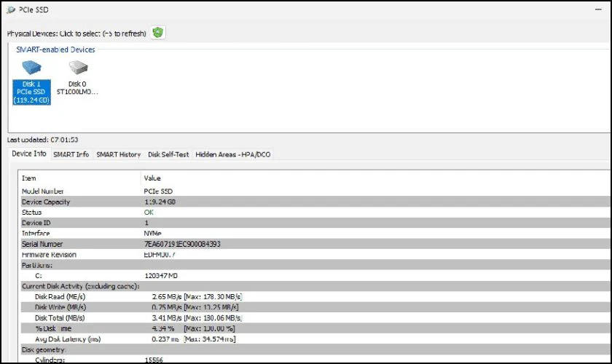Click the Value column header

pyautogui.click(x=374, y=178)
